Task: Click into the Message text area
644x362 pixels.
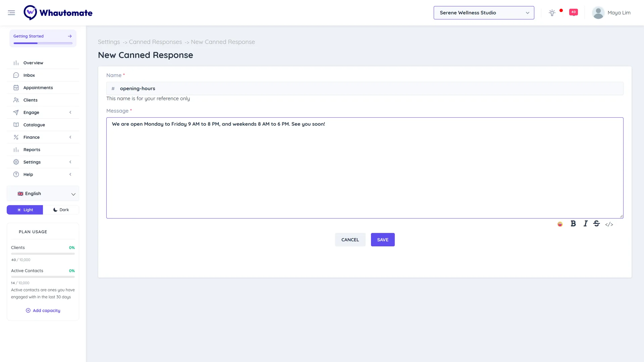Action: [365, 168]
